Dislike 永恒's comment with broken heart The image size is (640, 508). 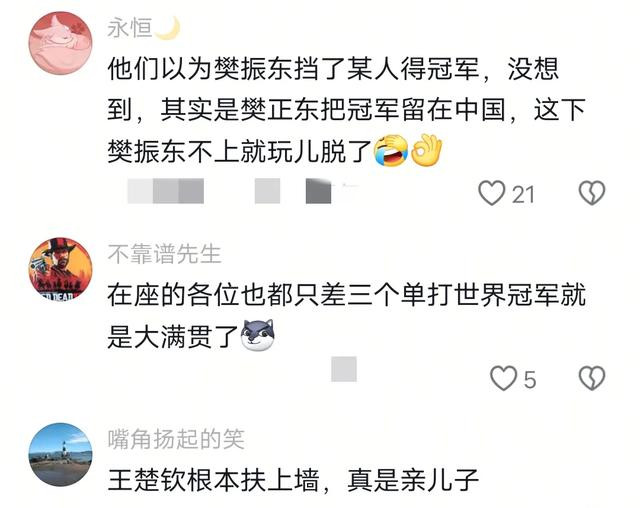pos(592,193)
